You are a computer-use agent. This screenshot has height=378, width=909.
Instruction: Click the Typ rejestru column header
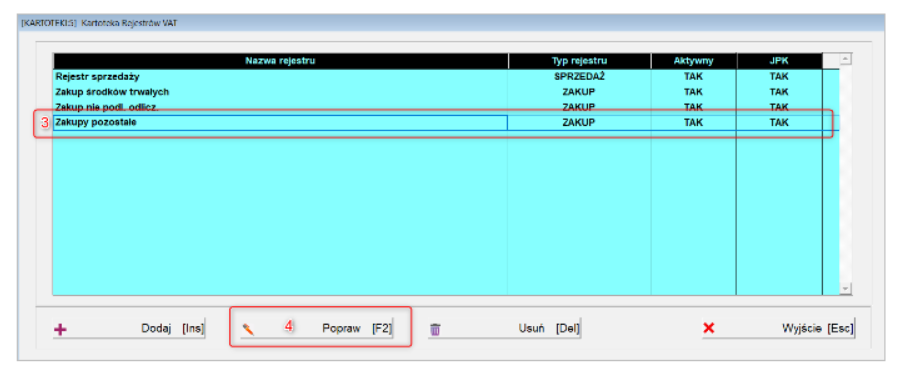(x=579, y=61)
